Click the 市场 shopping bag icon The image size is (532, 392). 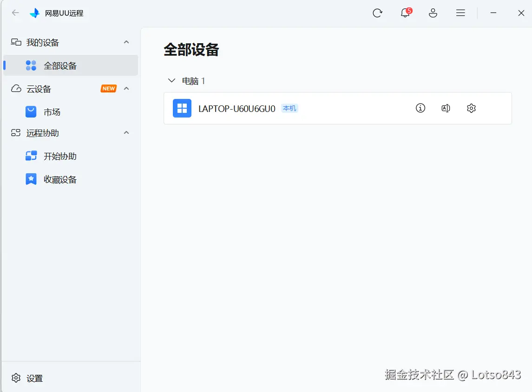31,111
